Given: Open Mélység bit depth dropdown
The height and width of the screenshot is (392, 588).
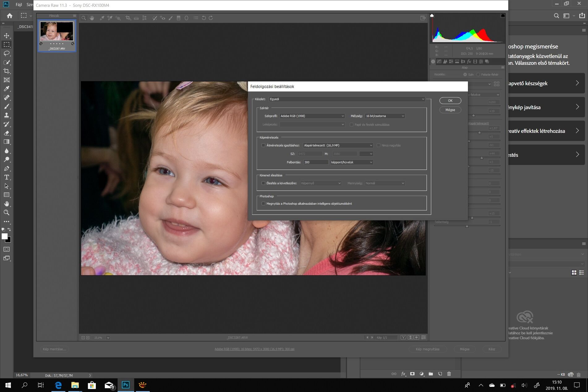Looking at the screenshot, I should click(x=385, y=116).
